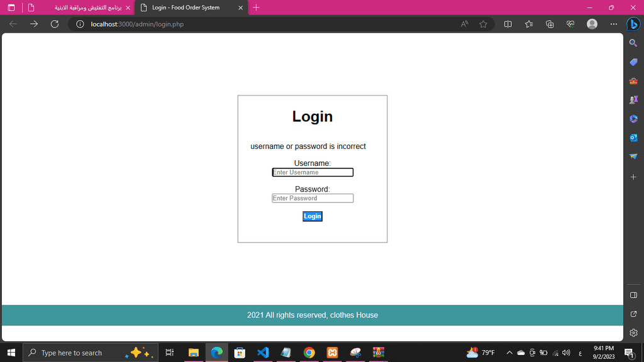
Task: Open link in new window sidebar icon
Action: (x=634, y=314)
